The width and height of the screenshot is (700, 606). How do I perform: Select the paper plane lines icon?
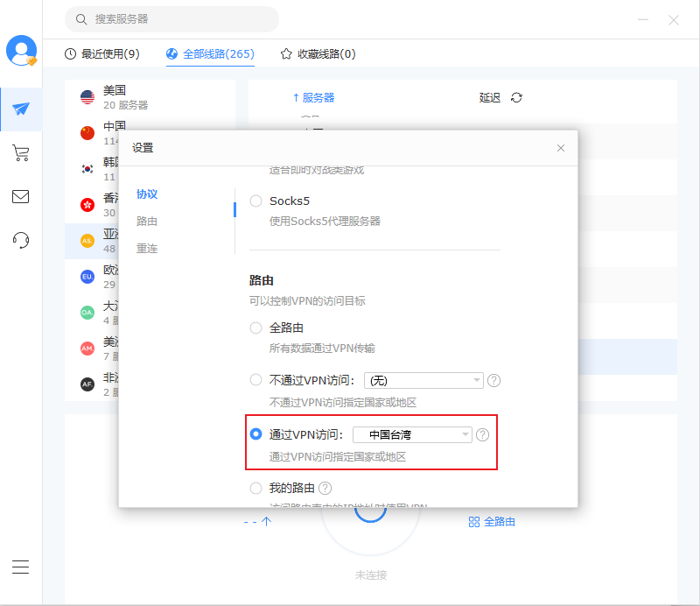pyautogui.click(x=21, y=109)
